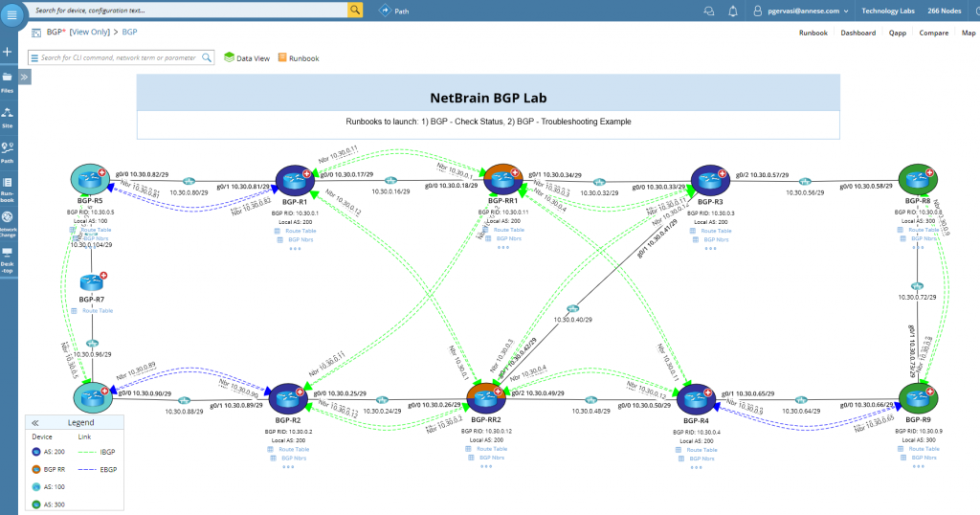
Task: Expand more data under BGP-R4
Action: click(697, 467)
